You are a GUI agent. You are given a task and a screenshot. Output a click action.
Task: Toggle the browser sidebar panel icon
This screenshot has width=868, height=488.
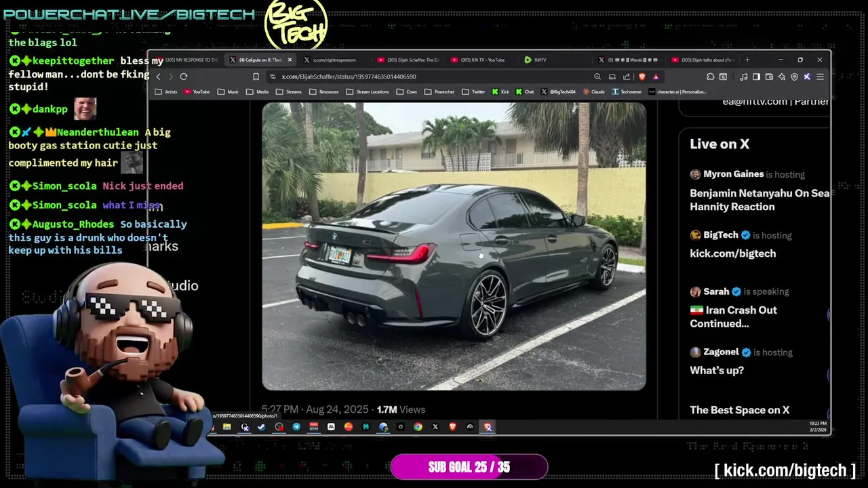click(x=756, y=77)
